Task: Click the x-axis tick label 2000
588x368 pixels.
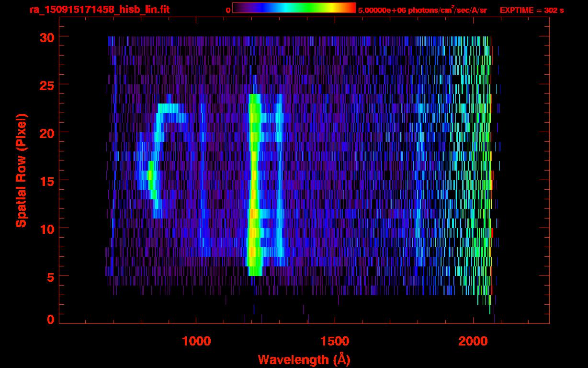Action: 473,341
